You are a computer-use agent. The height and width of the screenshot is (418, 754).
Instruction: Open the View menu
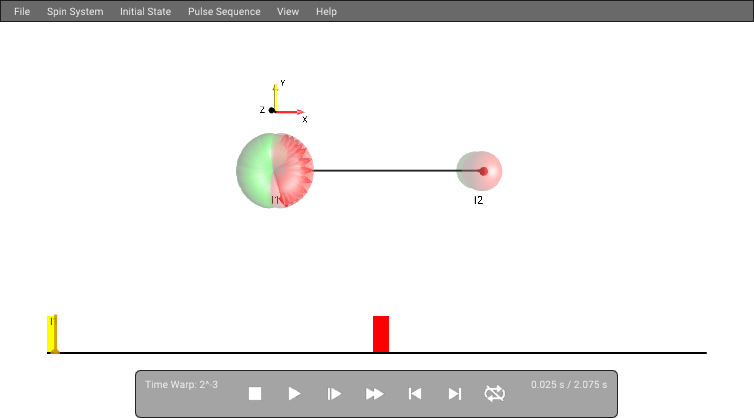click(288, 12)
